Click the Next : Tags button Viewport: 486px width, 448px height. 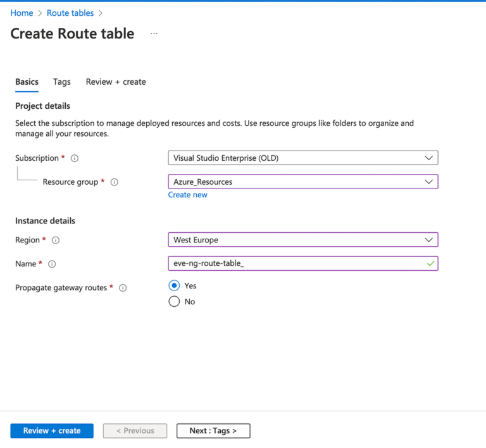pyautogui.click(x=213, y=431)
